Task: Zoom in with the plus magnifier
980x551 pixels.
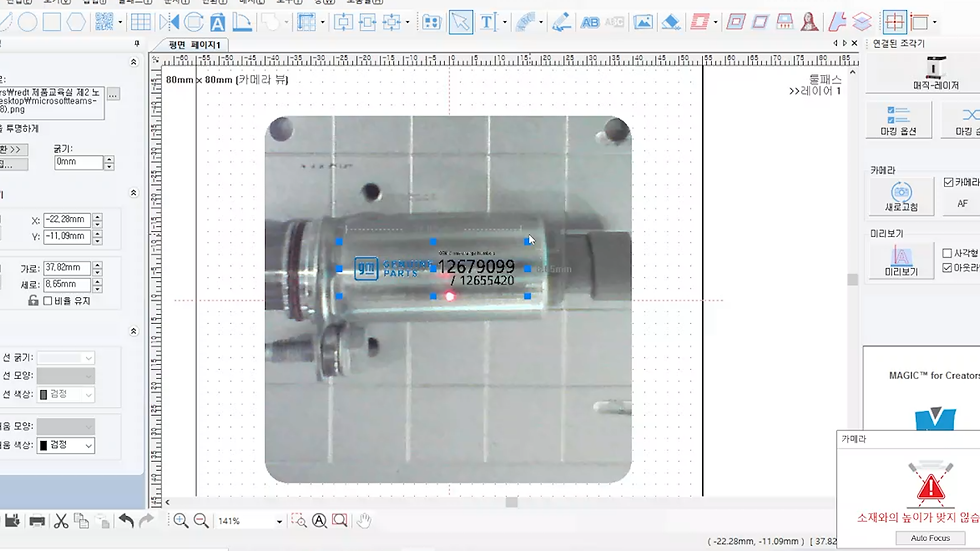Action: click(181, 520)
